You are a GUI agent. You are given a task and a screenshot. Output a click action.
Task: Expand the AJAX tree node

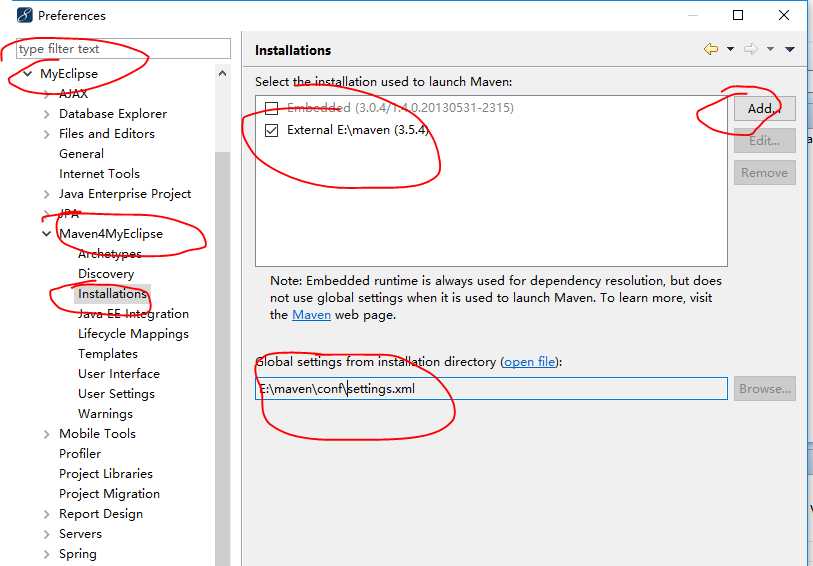point(47,94)
